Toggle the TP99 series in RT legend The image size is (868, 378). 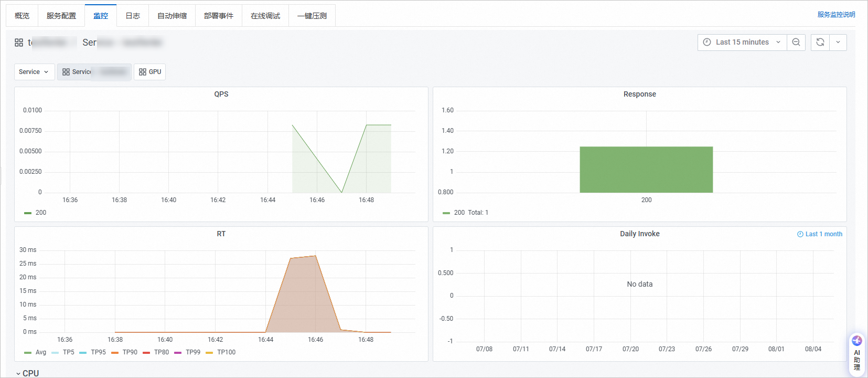(187, 352)
